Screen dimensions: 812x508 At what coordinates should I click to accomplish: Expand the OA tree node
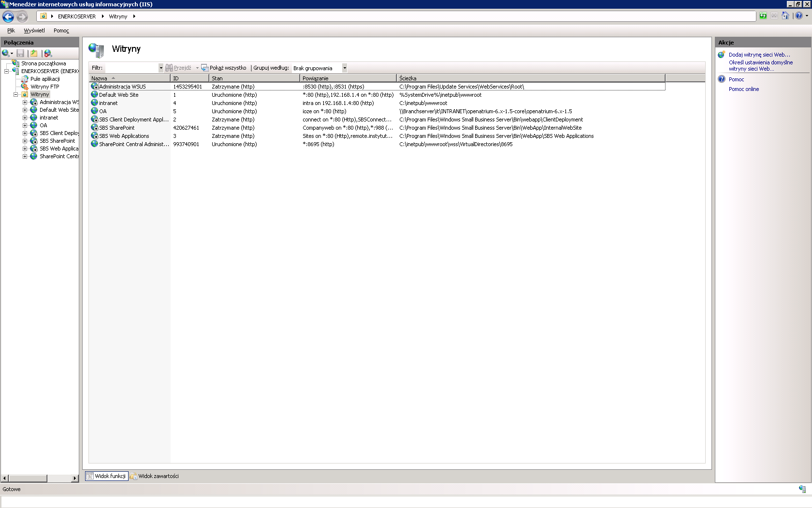(x=25, y=125)
